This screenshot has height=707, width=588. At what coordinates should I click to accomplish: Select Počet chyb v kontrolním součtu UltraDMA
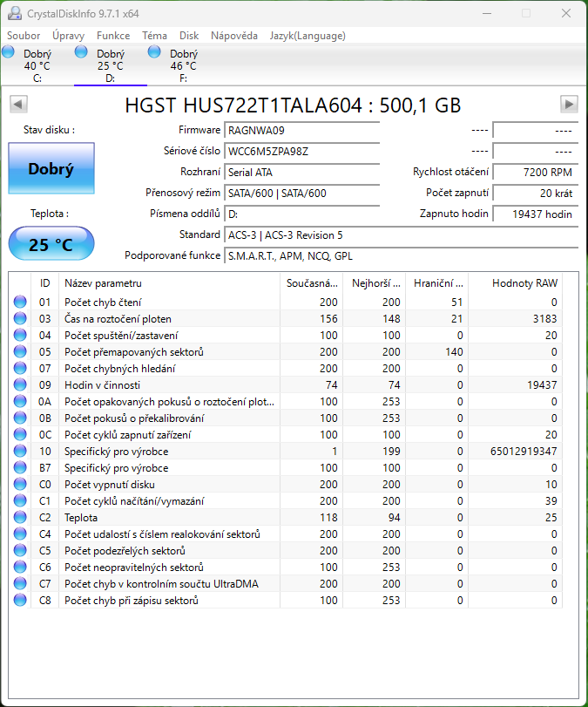(161, 584)
